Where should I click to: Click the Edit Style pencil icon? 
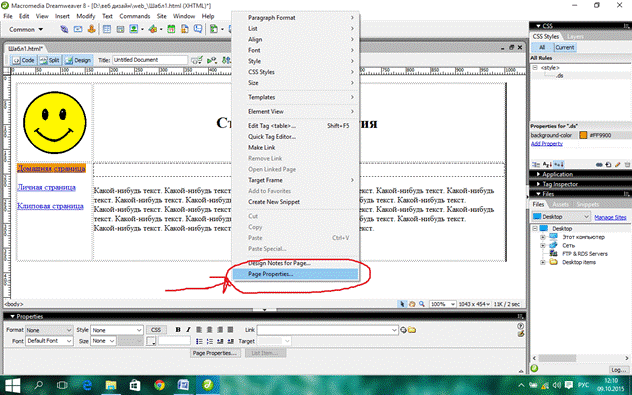pos(617,164)
